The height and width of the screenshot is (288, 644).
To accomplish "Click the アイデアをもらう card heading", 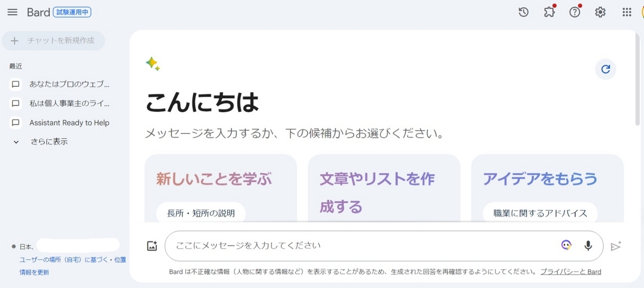I will pos(540,179).
